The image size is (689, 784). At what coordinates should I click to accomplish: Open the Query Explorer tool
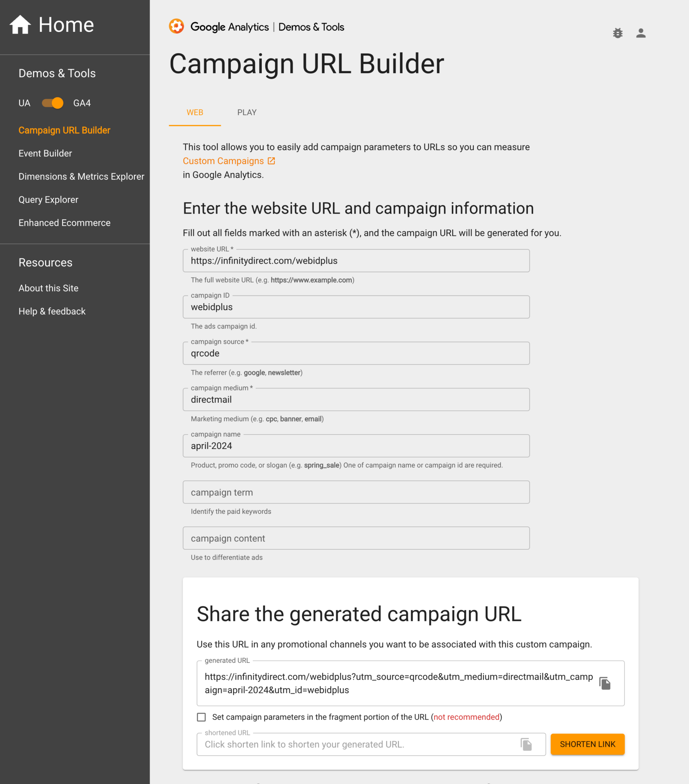[x=48, y=199]
